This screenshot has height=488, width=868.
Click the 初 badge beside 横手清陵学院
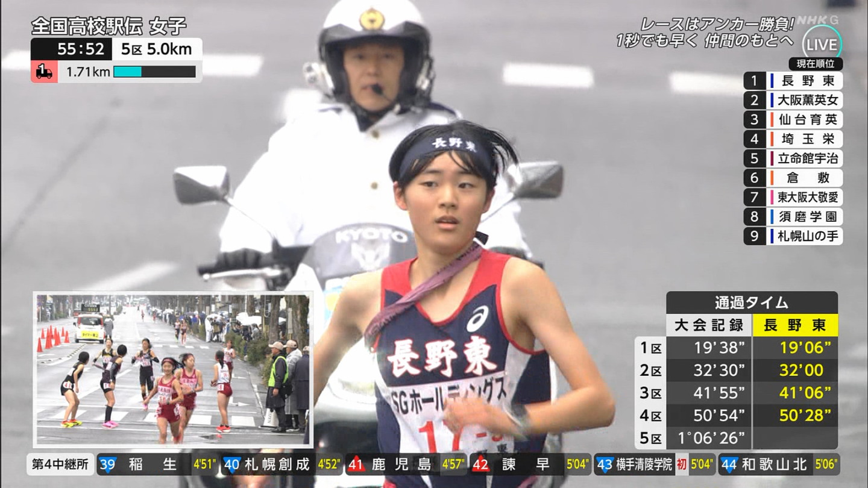[681, 465]
